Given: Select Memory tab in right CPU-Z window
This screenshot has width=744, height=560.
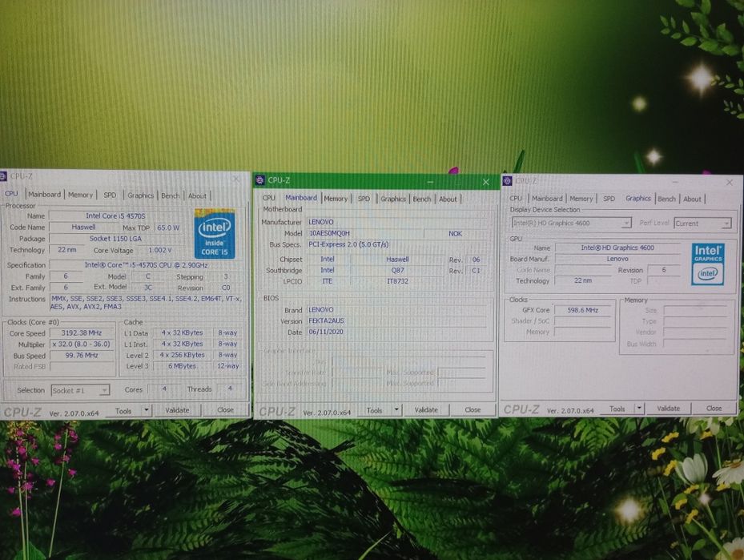Looking at the screenshot, I should pyautogui.click(x=581, y=199).
